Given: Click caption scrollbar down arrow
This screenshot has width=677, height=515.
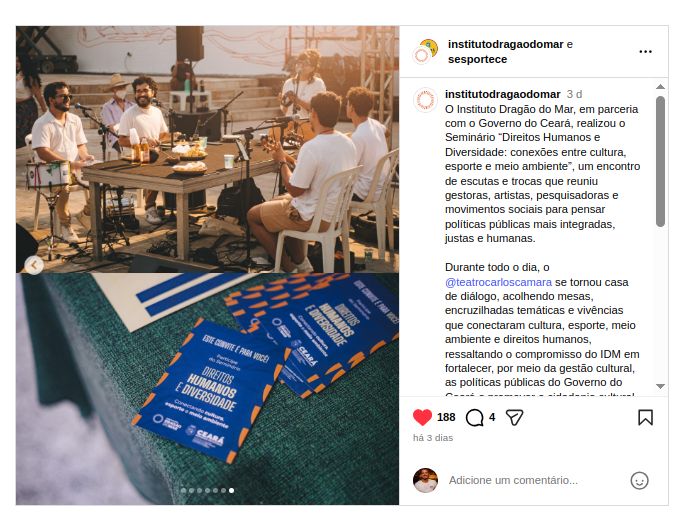Looking at the screenshot, I should coord(660,386).
